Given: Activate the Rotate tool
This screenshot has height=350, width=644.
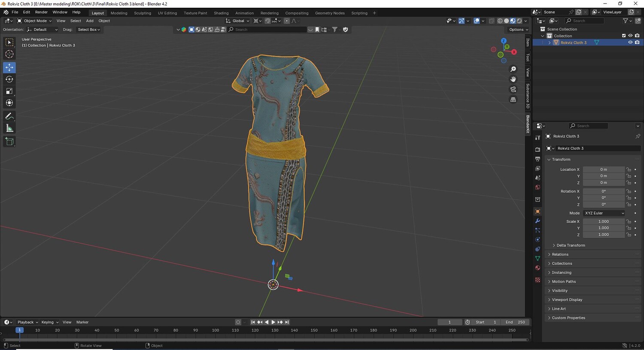Looking at the screenshot, I should click(x=9, y=79).
